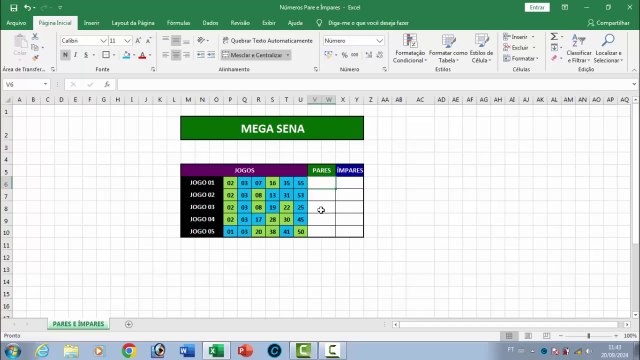
Task: Switch to the Inserir tab
Action: pyautogui.click(x=91, y=23)
